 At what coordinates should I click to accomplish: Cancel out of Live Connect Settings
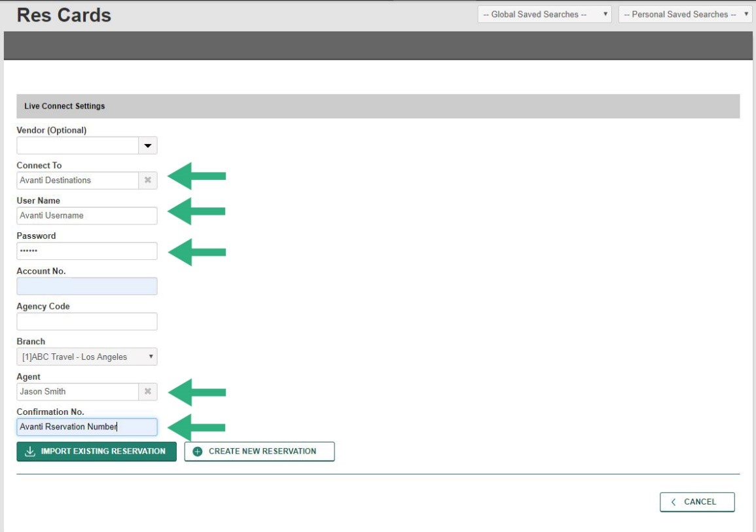[x=697, y=501]
